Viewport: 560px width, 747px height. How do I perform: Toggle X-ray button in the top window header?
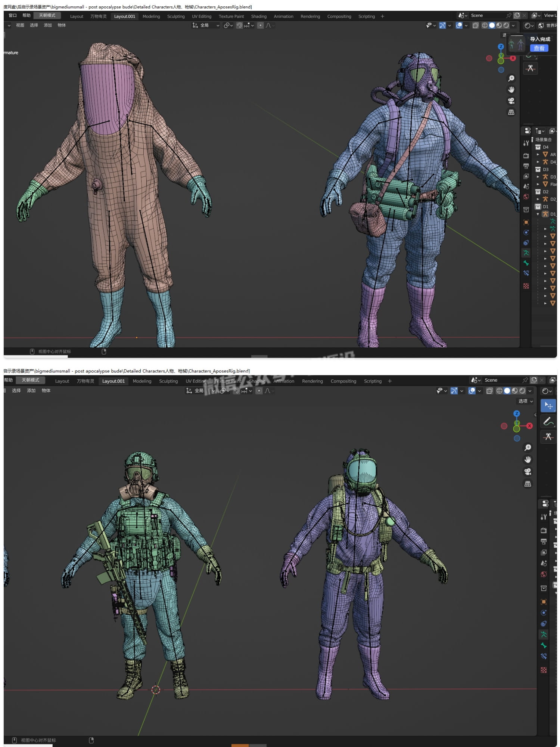click(475, 25)
